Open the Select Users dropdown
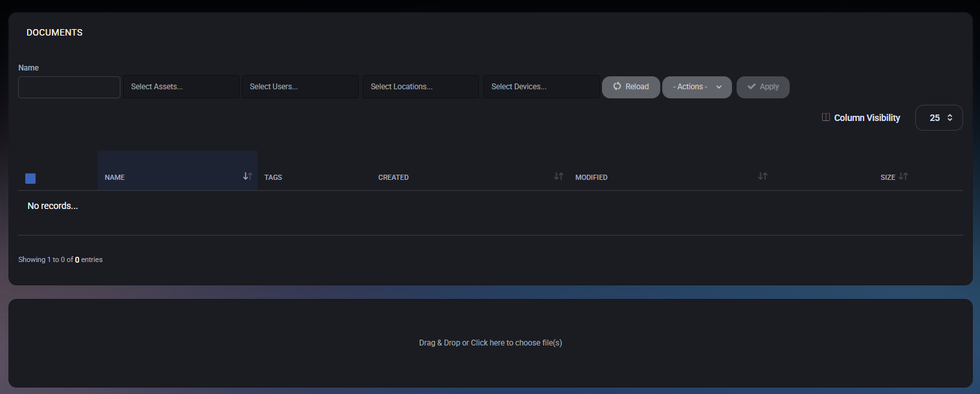This screenshot has width=980, height=394. pos(300,87)
